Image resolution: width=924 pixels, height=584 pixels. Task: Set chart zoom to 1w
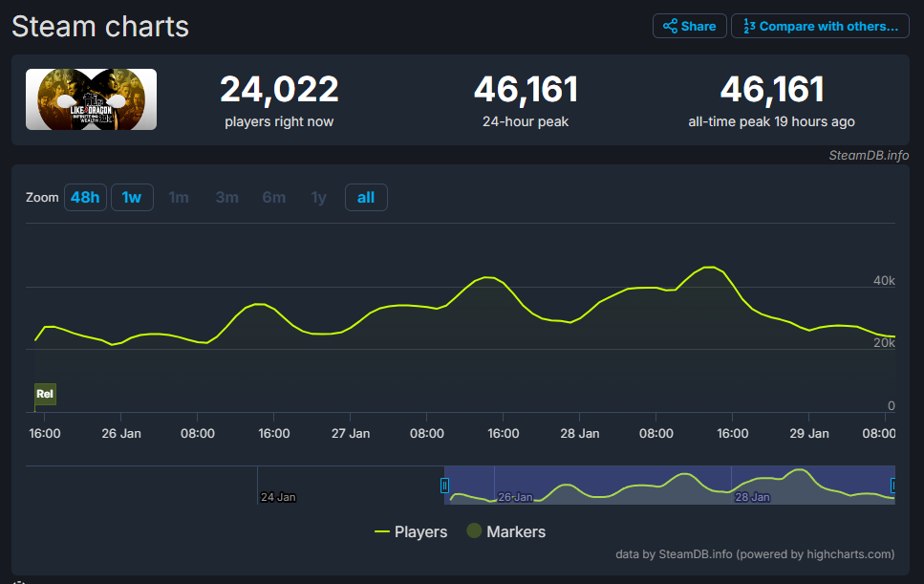point(132,198)
